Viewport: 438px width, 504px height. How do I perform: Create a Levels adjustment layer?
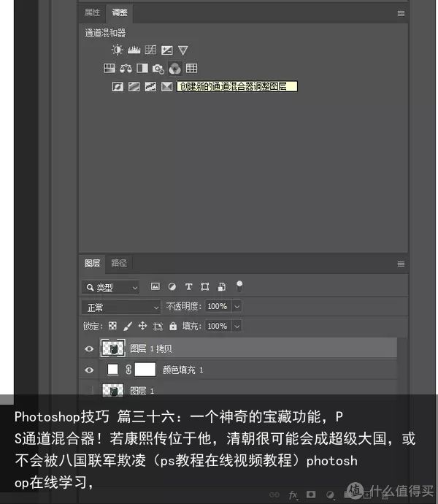pyautogui.click(x=134, y=50)
